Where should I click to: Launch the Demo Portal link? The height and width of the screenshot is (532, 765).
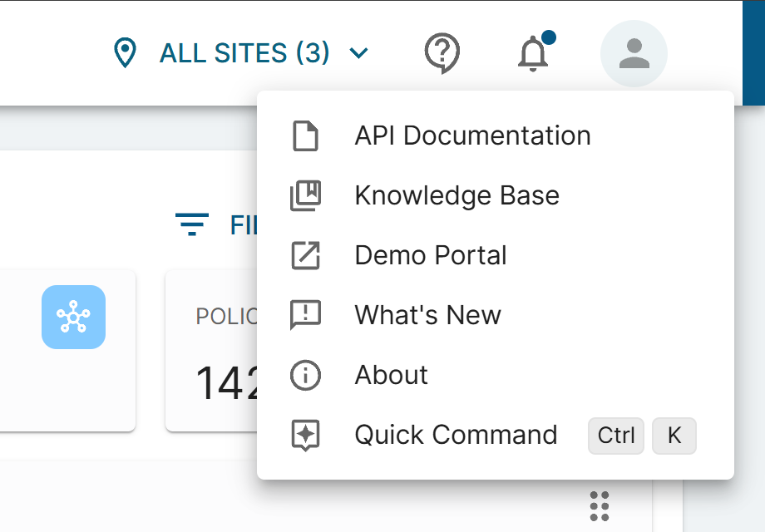click(x=430, y=255)
